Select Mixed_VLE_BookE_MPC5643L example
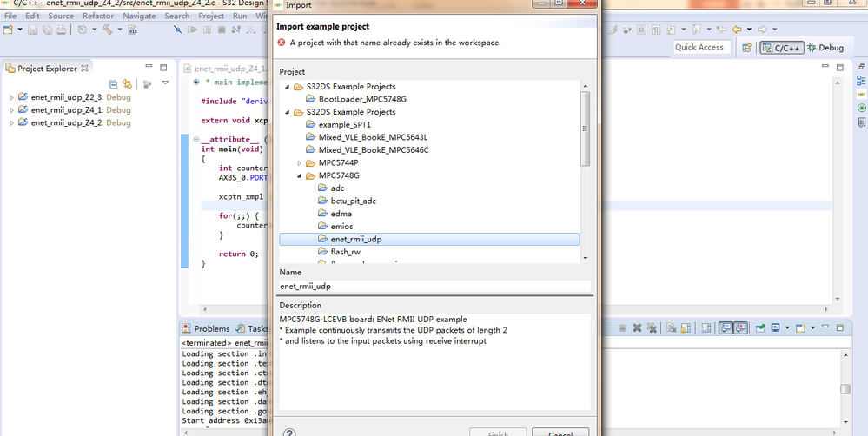Screen dimensions: 868x436 (373, 138)
